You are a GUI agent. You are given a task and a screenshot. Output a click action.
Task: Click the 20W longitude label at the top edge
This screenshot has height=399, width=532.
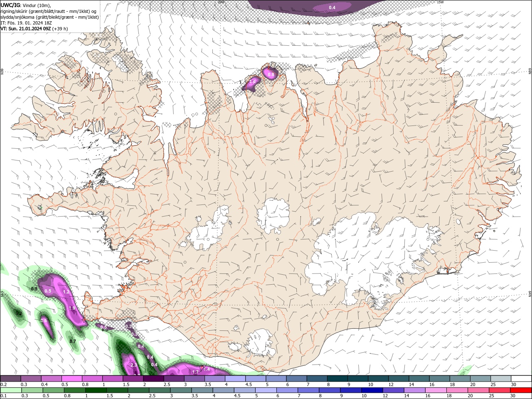pyautogui.click(x=221, y=2)
